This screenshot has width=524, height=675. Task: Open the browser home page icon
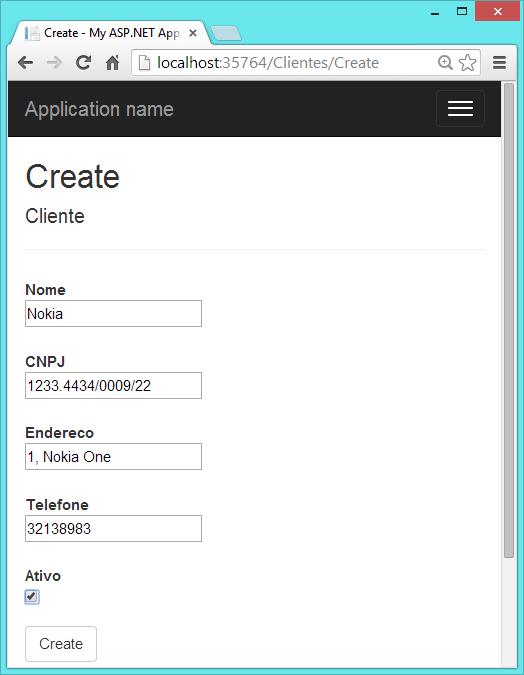112,63
